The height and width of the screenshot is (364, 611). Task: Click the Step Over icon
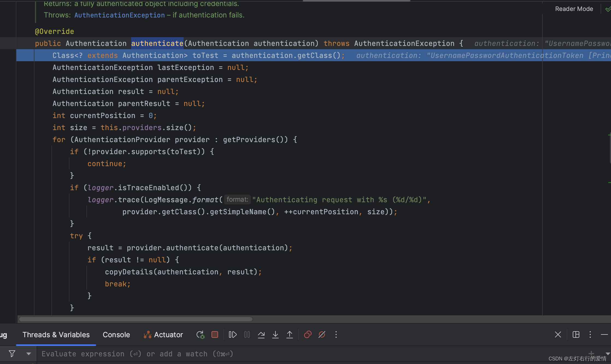(x=261, y=335)
